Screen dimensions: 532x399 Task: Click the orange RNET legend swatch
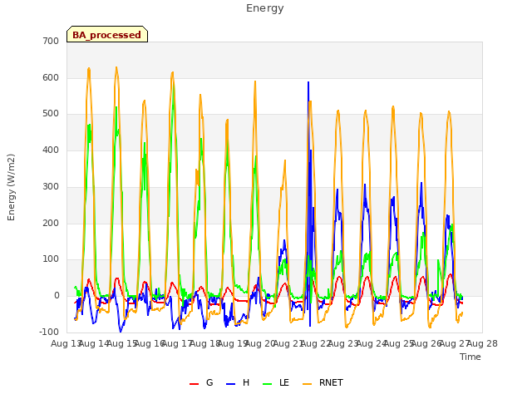tap(307, 384)
